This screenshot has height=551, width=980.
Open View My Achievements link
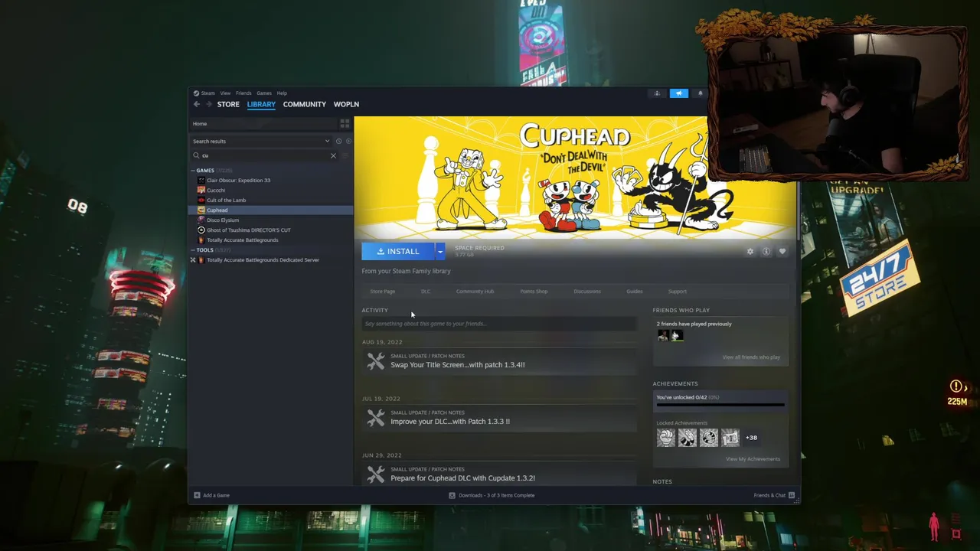pos(753,459)
